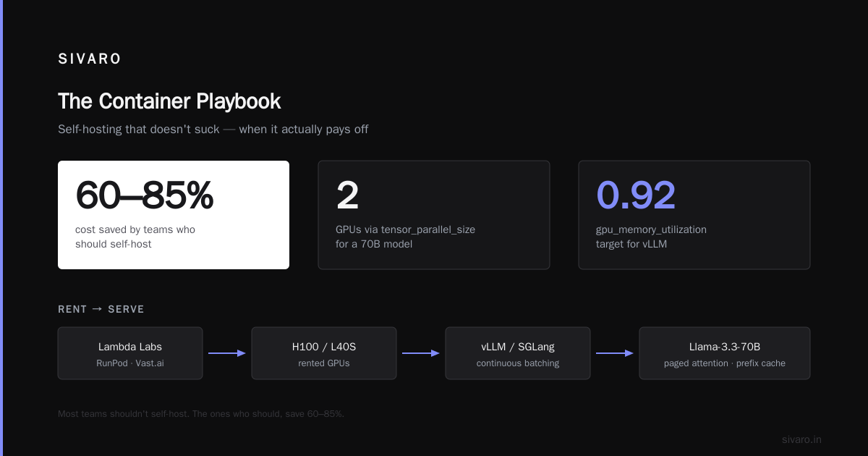Click the 'rented GPUs' caption
Image resolution: width=868 pixels, height=456 pixels.
click(324, 363)
